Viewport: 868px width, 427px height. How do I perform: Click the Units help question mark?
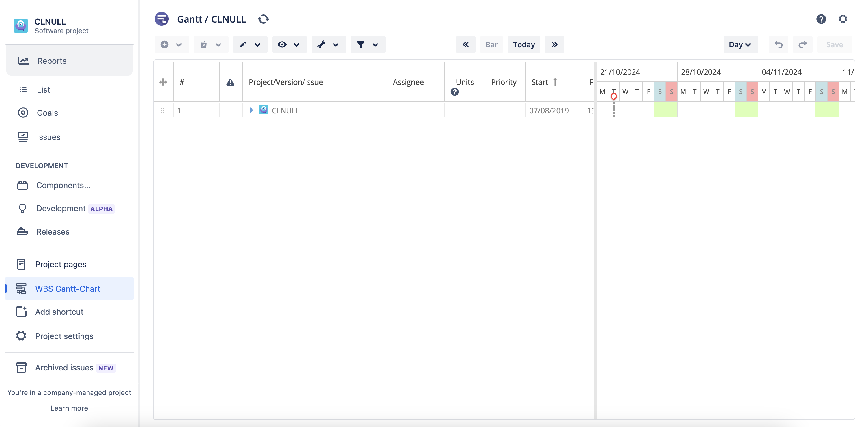[x=455, y=91]
